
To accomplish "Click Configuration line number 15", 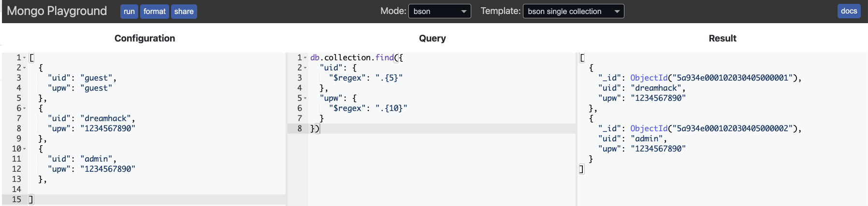I will tap(16, 199).
